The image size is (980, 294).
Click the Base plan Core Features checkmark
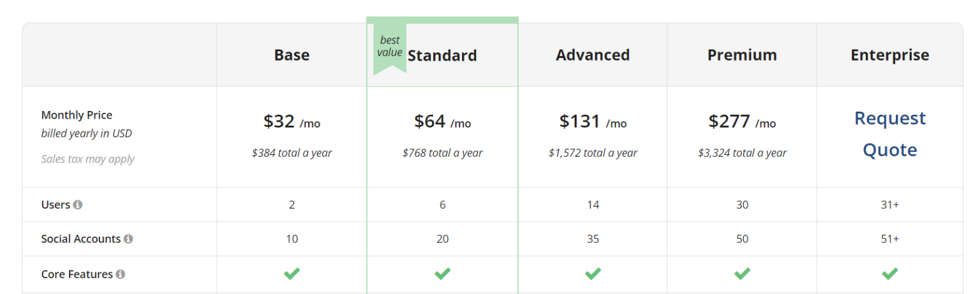292,274
